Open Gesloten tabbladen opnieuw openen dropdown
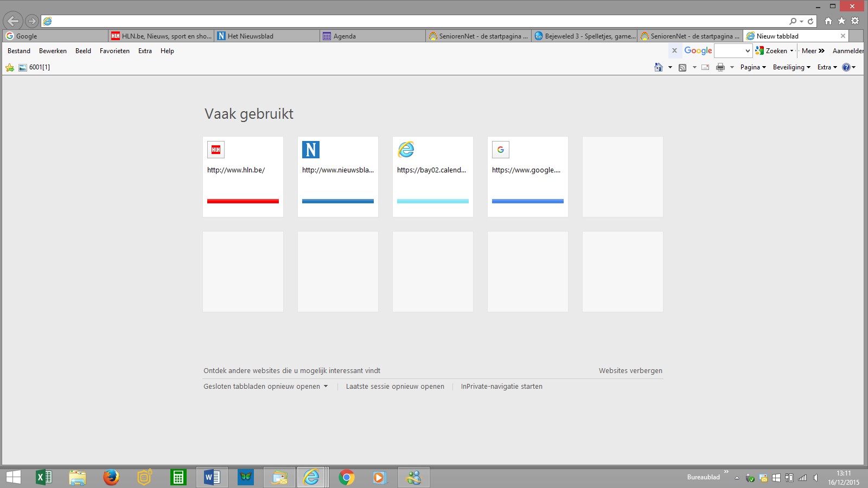The height and width of the screenshot is (488, 868). pos(265,387)
